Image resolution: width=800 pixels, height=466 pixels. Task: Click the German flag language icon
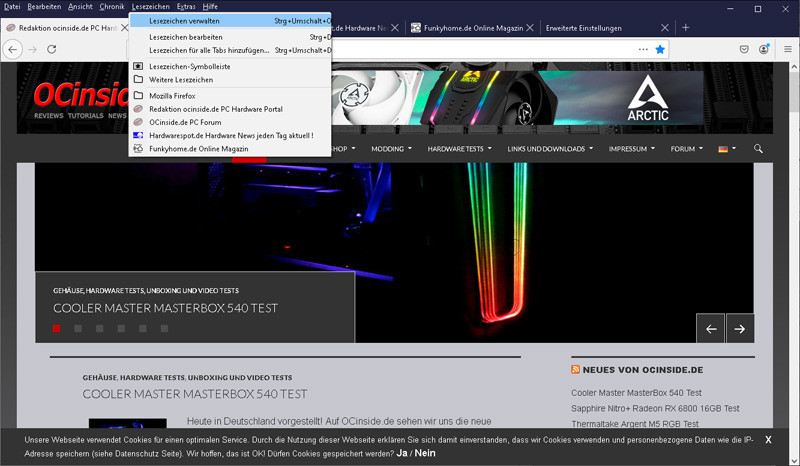click(723, 149)
